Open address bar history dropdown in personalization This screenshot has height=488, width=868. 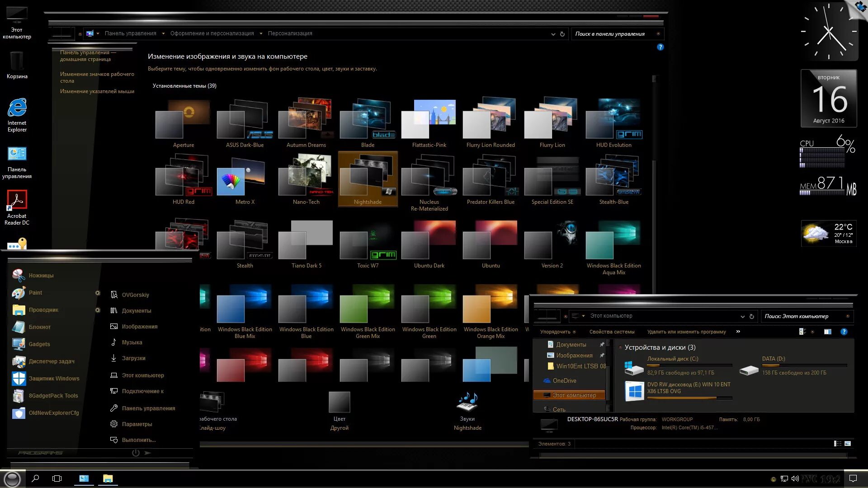pyautogui.click(x=553, y=34)
